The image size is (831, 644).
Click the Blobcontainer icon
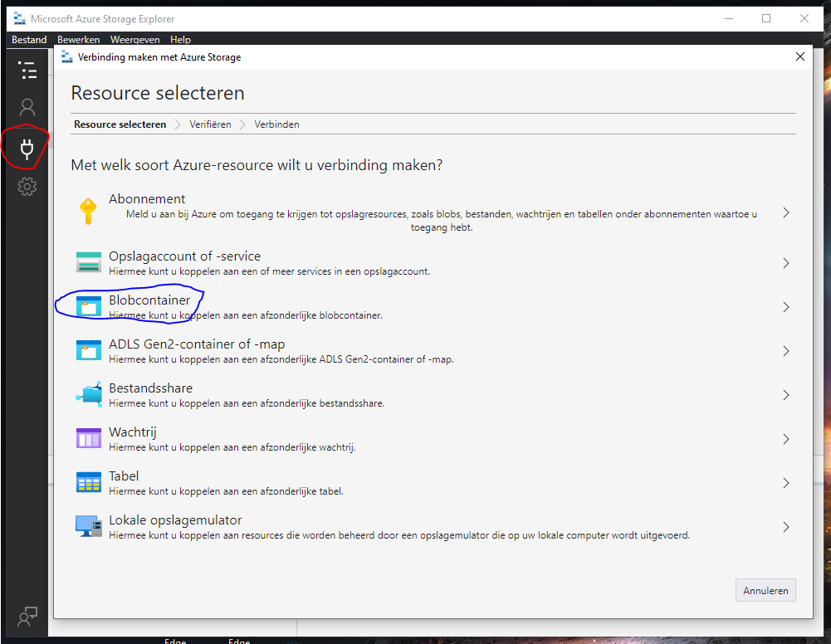coord(89,306)
